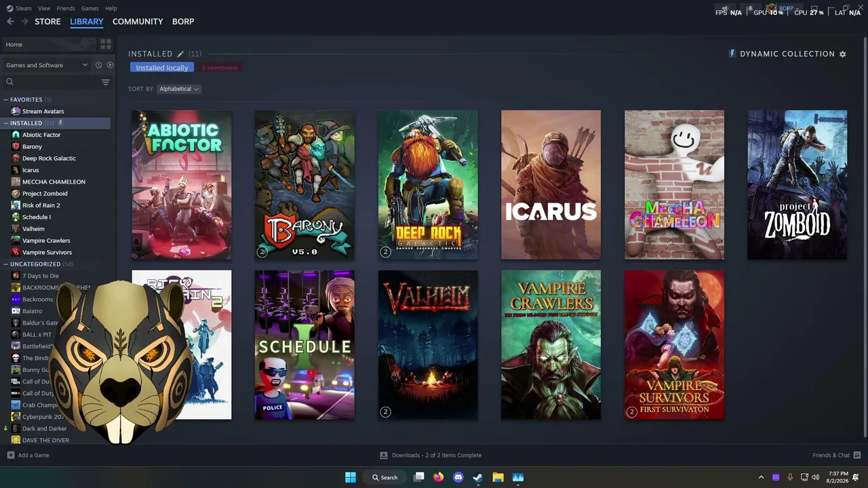Viewport: 868px width, 488px height.
Task: Toggle the Installed locally filter chip
Action: 162,68
